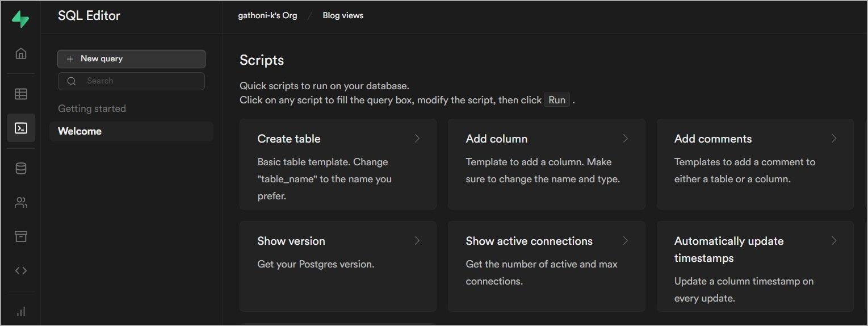The height and width of the screenshot is (326, 868).
Task: Click the Search queries input field
Action: [x=139, y=81]
